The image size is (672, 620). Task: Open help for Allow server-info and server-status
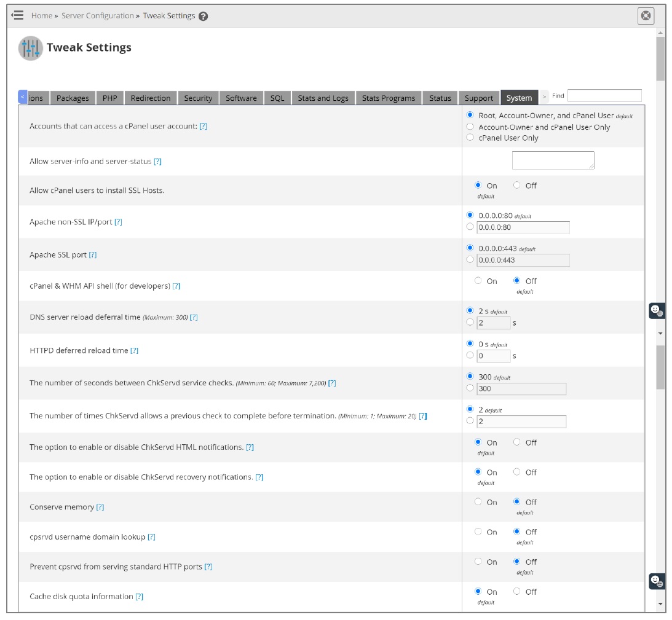coord(158,162)
